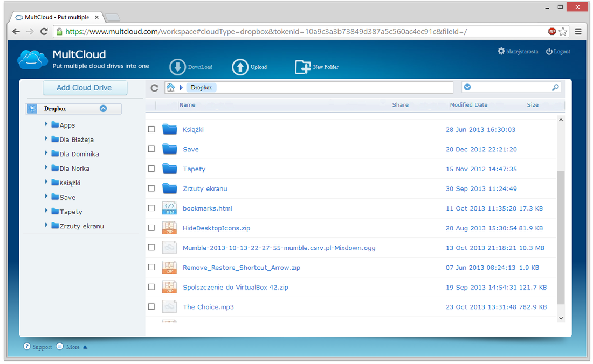Sort by Modified Date column header
Viewport: 593px width, 364px height.
point(468,105)
